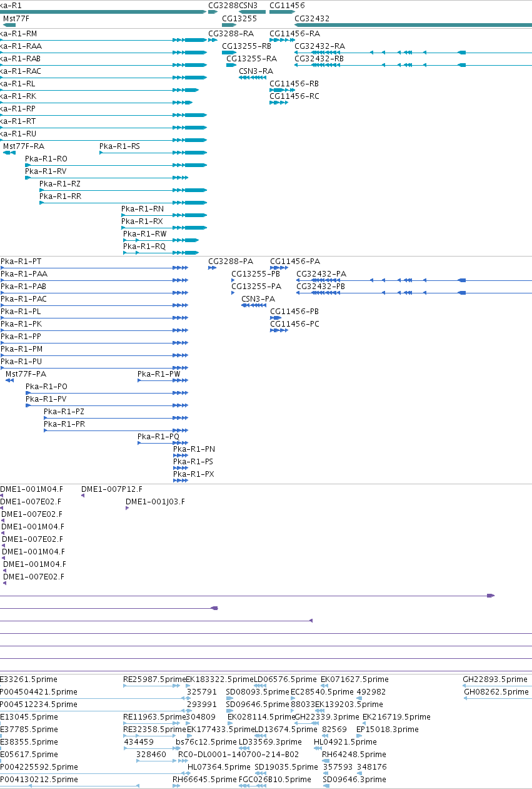Select the DME1-001J03.F feature label
The image size is (532, 789).
[x=155, y=502]
